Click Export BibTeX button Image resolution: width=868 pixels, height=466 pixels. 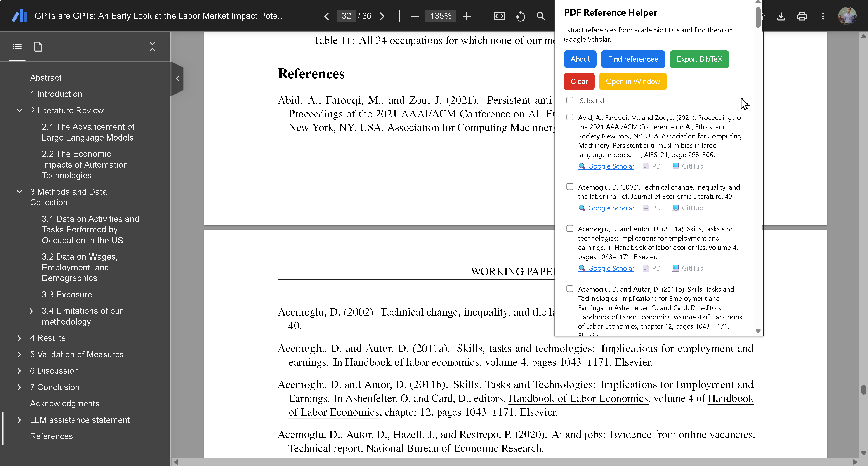coord(699,59)
